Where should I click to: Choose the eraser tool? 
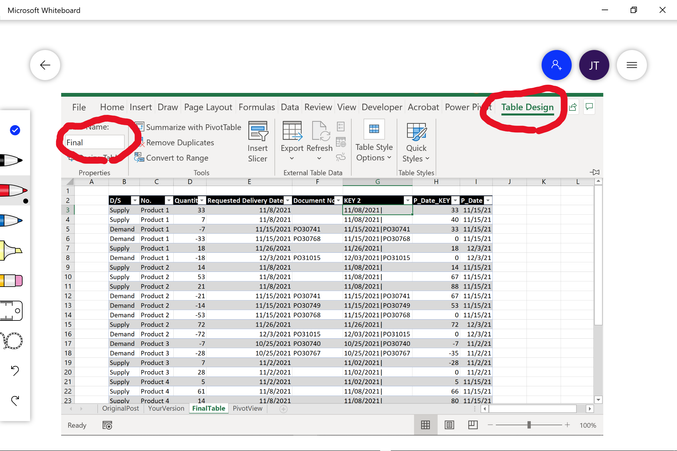11,281
